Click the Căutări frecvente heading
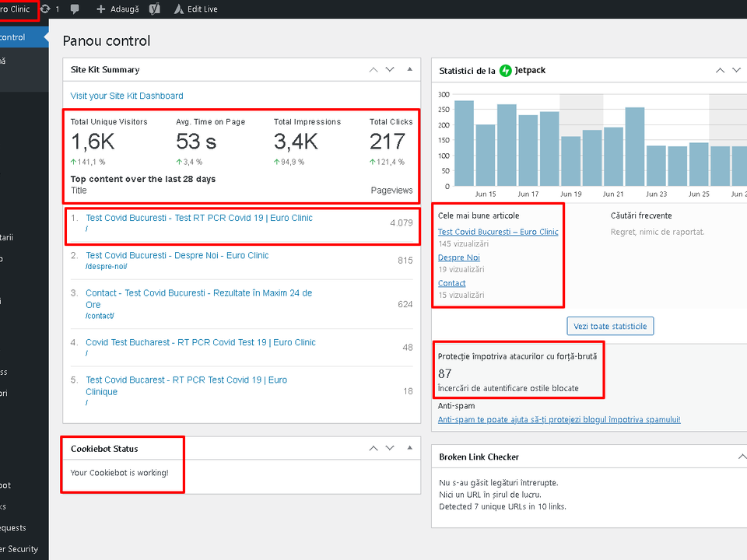747x560 pixels. 641,215
